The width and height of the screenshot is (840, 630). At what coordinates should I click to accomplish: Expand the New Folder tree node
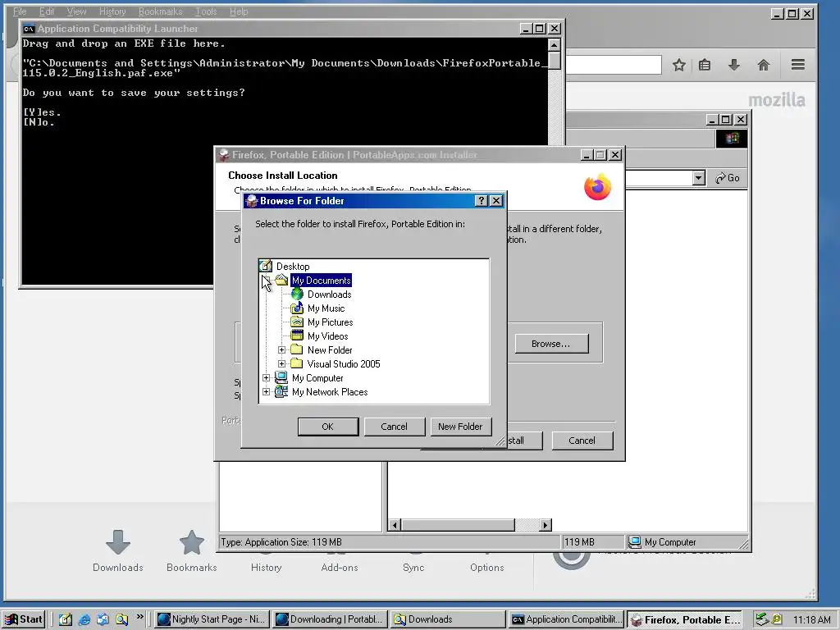[x=282, y=349]
